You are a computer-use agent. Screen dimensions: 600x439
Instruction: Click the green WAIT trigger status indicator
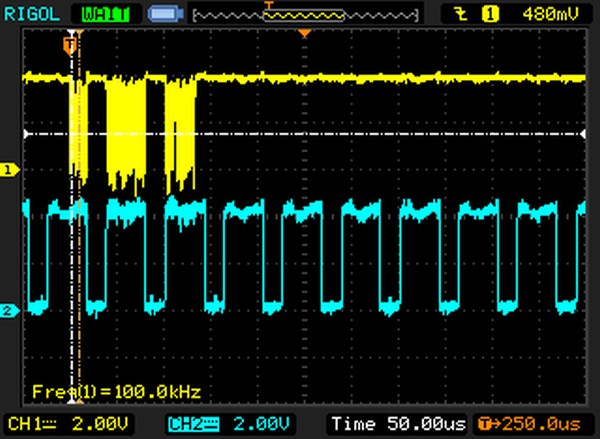tap(105, 14)
